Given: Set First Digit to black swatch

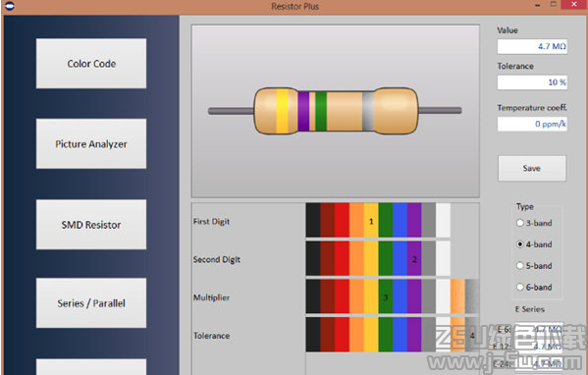Looking at the screenshot, I should tap(313, 220).
